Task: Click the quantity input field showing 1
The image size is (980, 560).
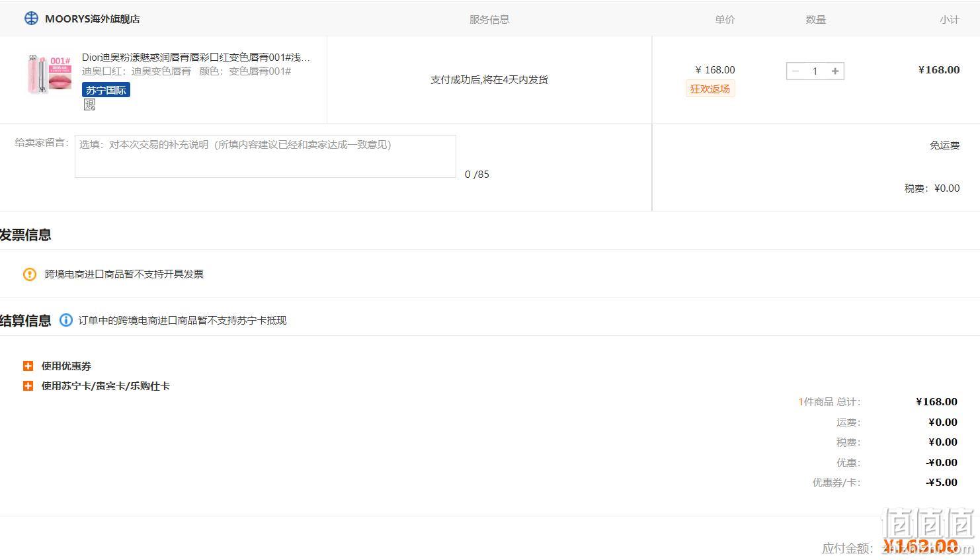Action: (815, 71)
